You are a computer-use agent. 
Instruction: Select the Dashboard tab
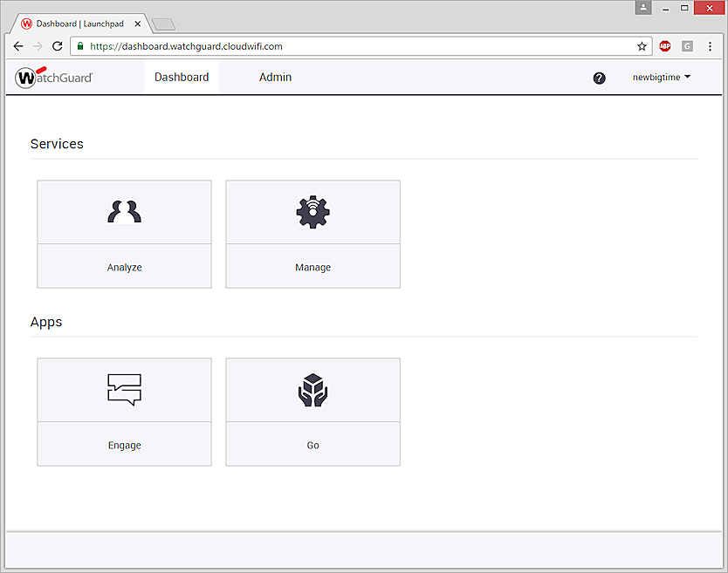tap(181, 77)
